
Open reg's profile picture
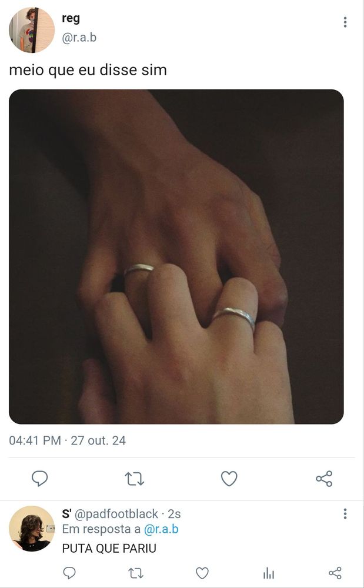(32, 29)
